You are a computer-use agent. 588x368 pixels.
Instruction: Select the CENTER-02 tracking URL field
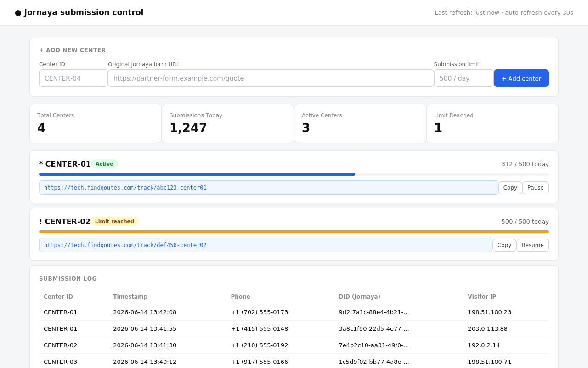click(x=266, y=245)
